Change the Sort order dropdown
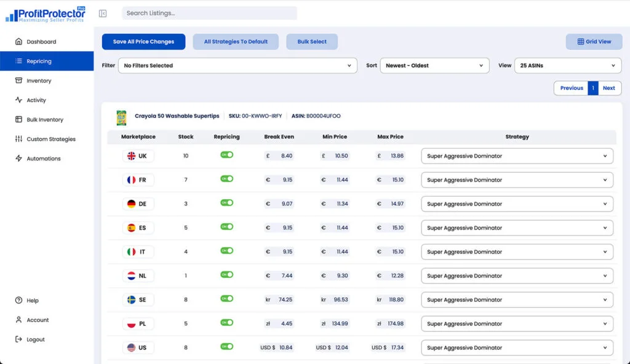 pos(435,65)
